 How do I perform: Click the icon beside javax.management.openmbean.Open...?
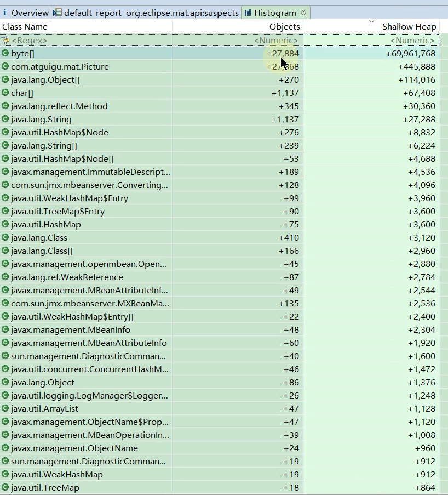pyautogui.click(x=5, y=264)
